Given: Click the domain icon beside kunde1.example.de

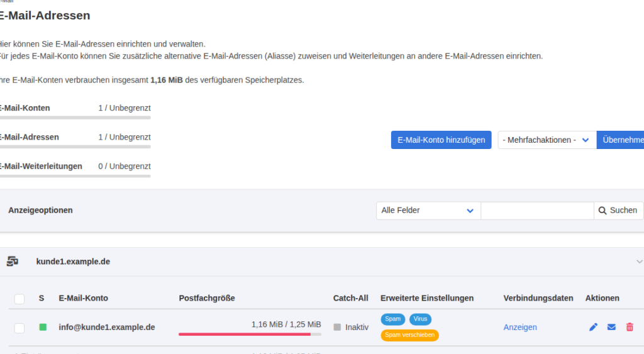Looking at the screenshot, I should tap(13, 261).
